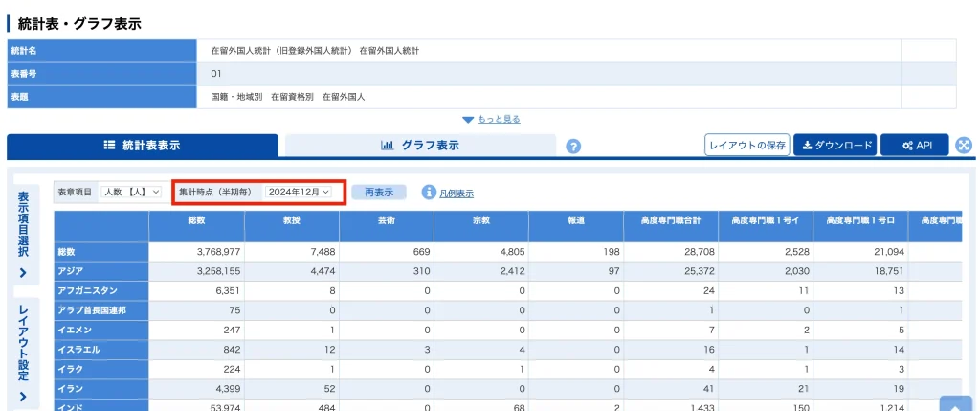
Task: Open the 凡例表示 link
Action: 457,194
